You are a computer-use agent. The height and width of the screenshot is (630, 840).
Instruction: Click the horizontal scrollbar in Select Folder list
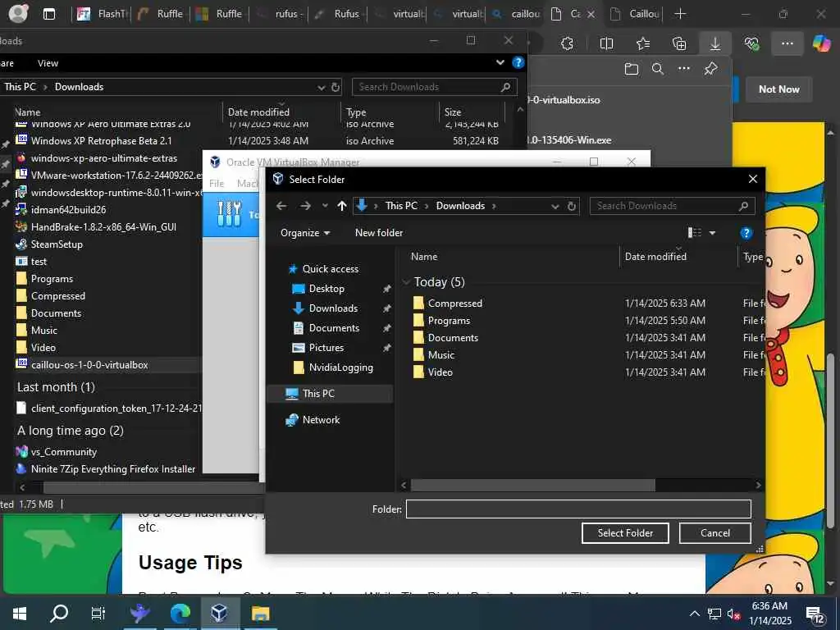(532, 485)
